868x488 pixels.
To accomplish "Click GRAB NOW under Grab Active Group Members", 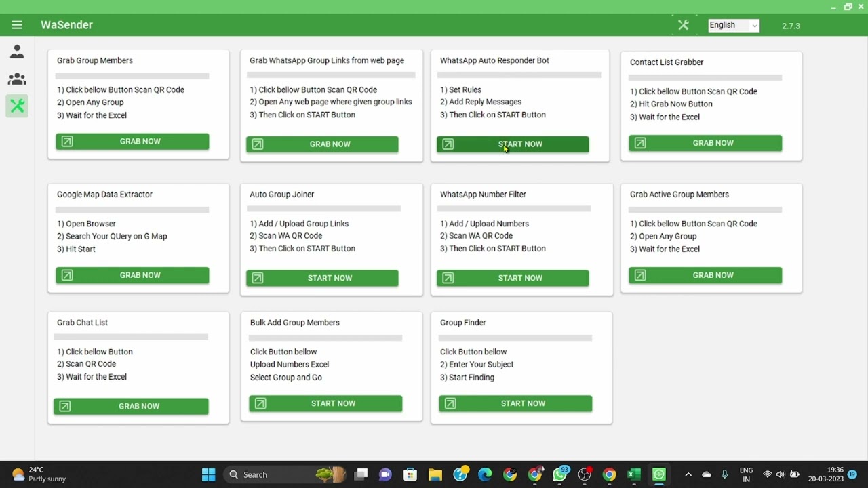I will [705, 275].
